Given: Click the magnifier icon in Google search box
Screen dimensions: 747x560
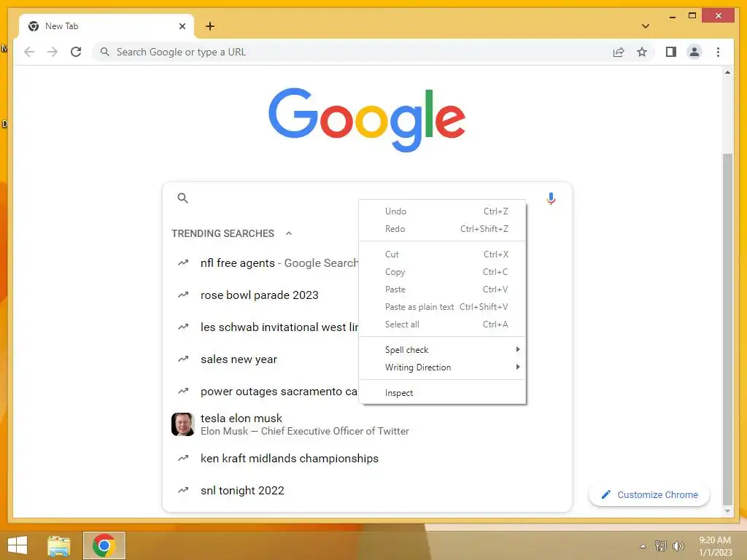Looking at the screenshot, I should point(182,198).
